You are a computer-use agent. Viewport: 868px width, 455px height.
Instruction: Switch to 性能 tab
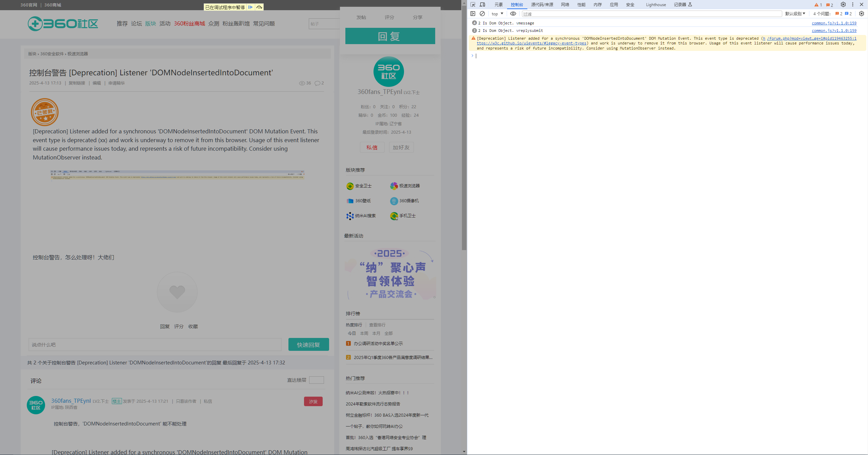pyautogui.click(x=581, y=5)
